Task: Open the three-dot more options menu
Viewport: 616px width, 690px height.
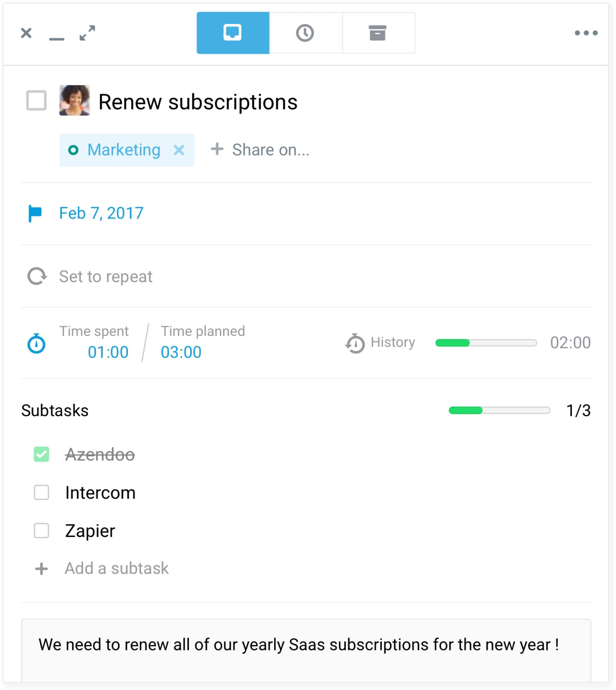Action: point(586,33)
